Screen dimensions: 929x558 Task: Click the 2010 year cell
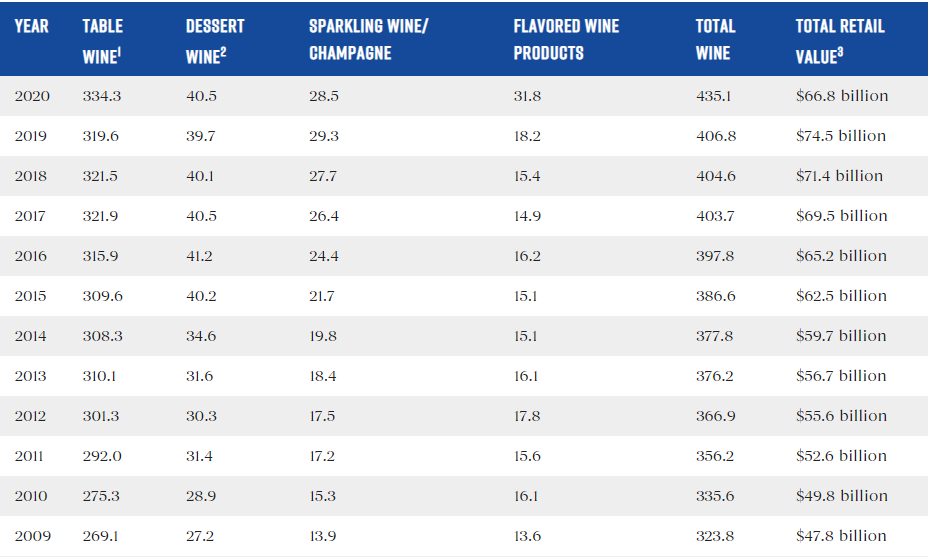pyautogui.click(x=32, y=496)
